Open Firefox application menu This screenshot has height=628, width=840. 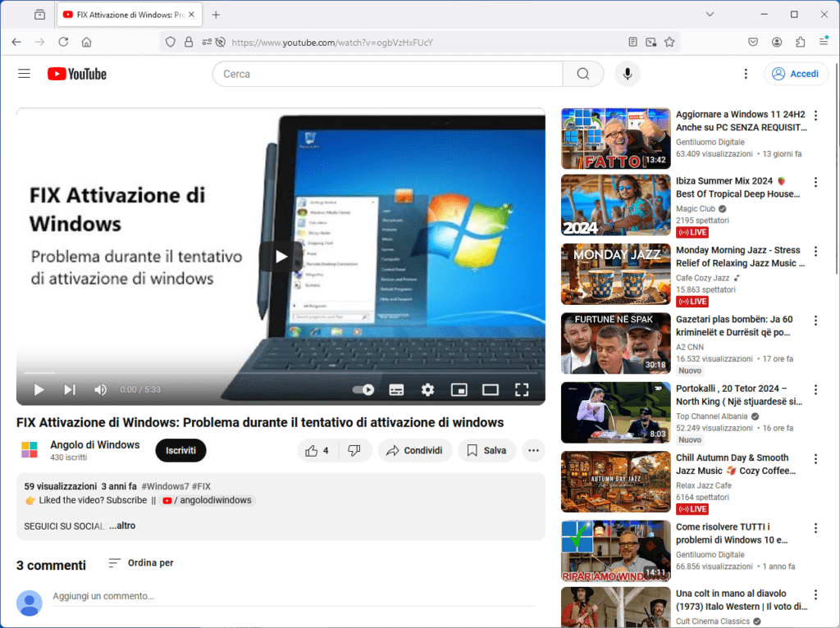point(824,42)
